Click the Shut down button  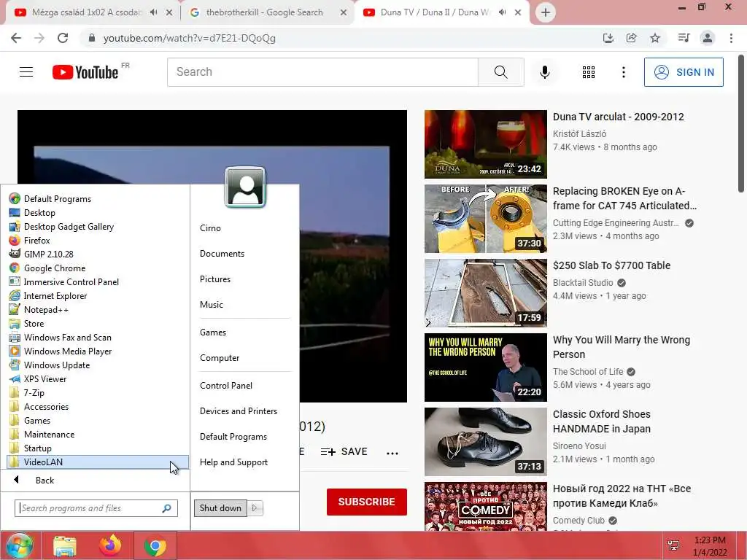[220, 508]
